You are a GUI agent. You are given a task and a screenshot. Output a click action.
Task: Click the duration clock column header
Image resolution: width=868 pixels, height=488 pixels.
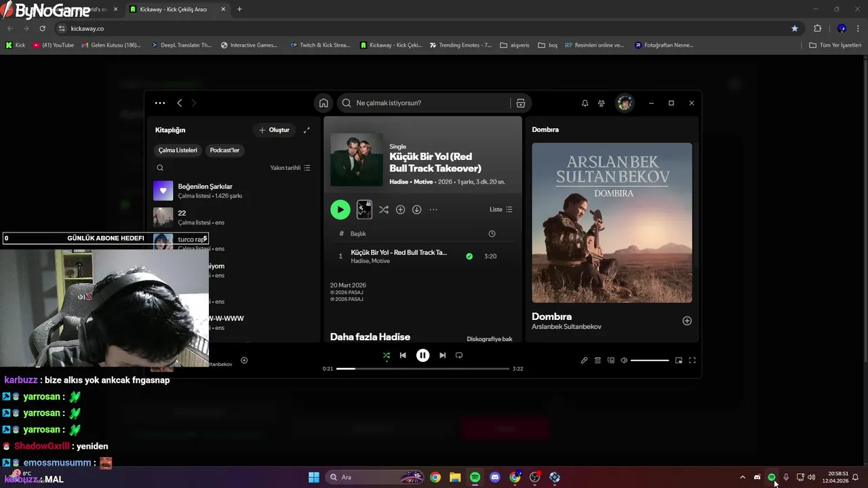492,234
